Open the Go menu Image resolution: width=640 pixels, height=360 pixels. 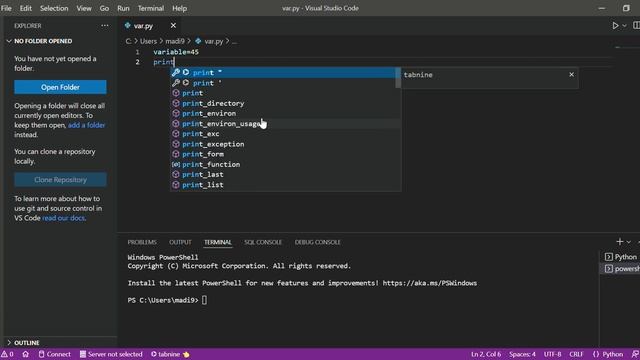tap(104, 8)
